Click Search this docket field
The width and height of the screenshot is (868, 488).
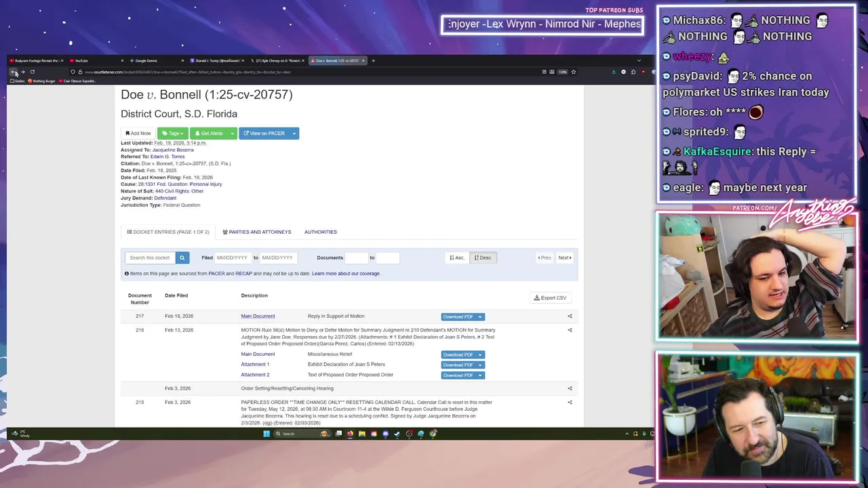coord(150,258)
